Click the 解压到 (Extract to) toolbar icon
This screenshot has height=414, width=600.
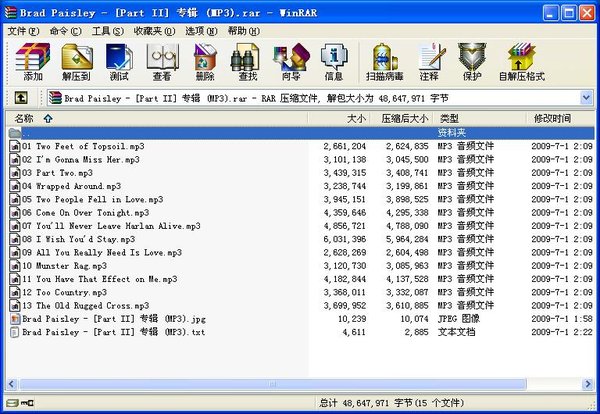point(77,62)
